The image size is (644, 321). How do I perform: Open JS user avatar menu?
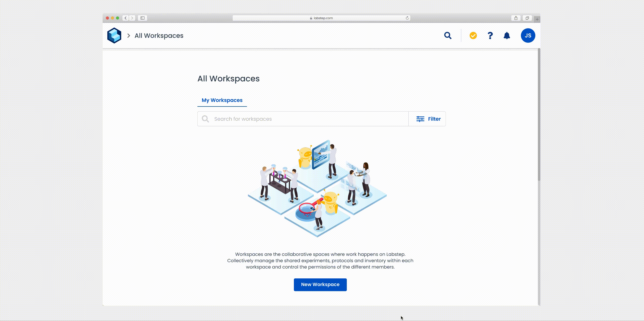pyautogui.click(x=528, y=35)
